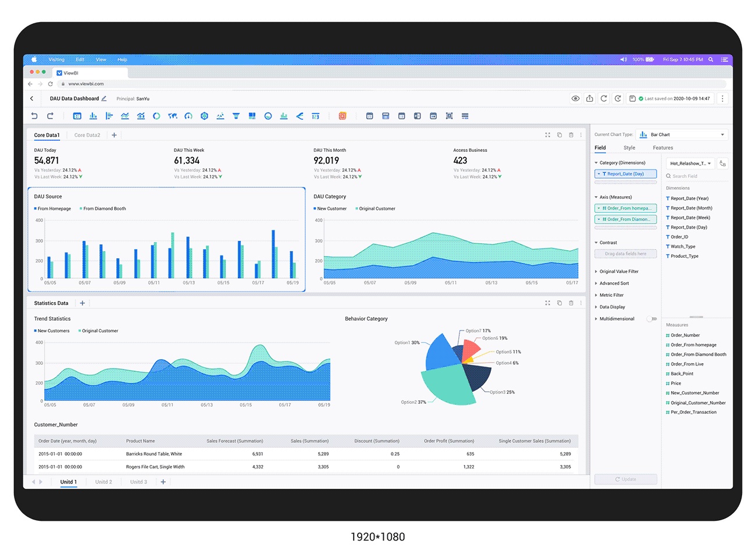Open the Edit menu in menu bar

pos(80,59)
